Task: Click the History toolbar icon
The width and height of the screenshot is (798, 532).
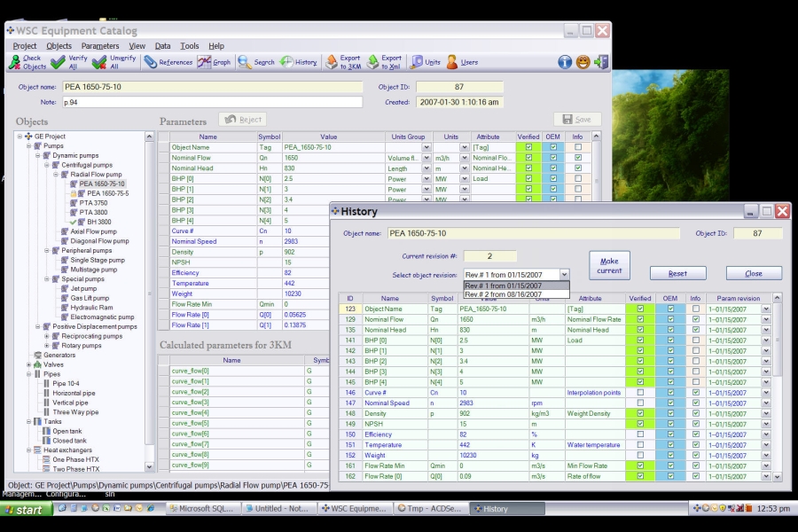Action: click(x=299, y=62)
